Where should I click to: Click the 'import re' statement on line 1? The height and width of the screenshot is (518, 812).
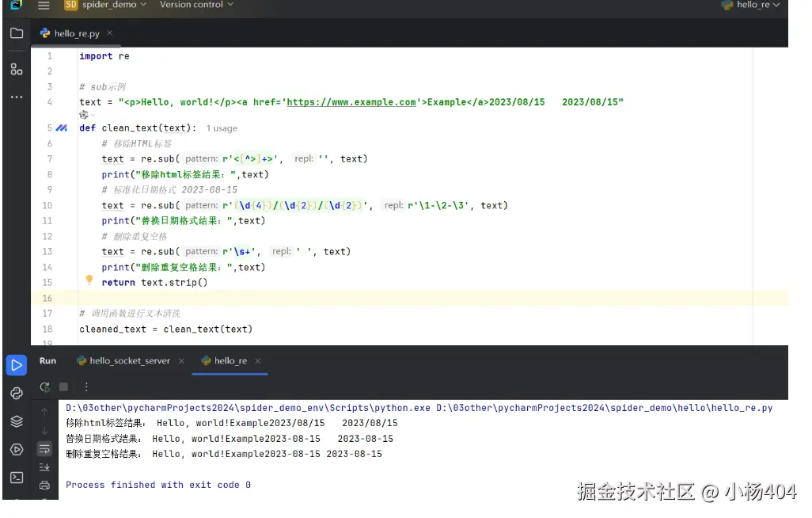104,56
